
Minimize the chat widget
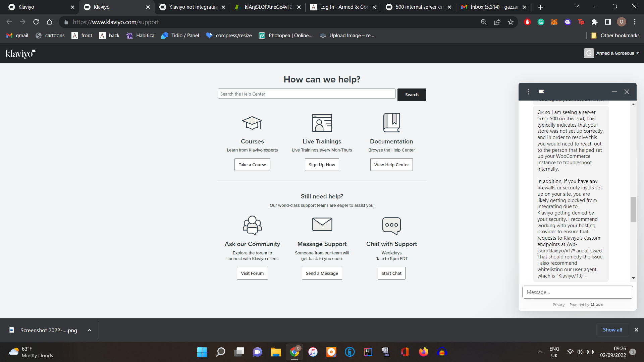pos(614,92)
